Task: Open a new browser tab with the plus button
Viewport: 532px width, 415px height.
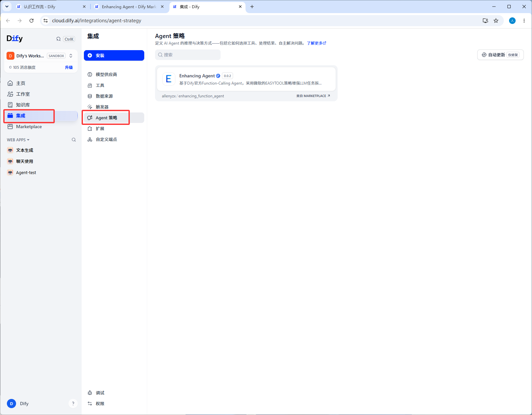Action: point(252,7)
